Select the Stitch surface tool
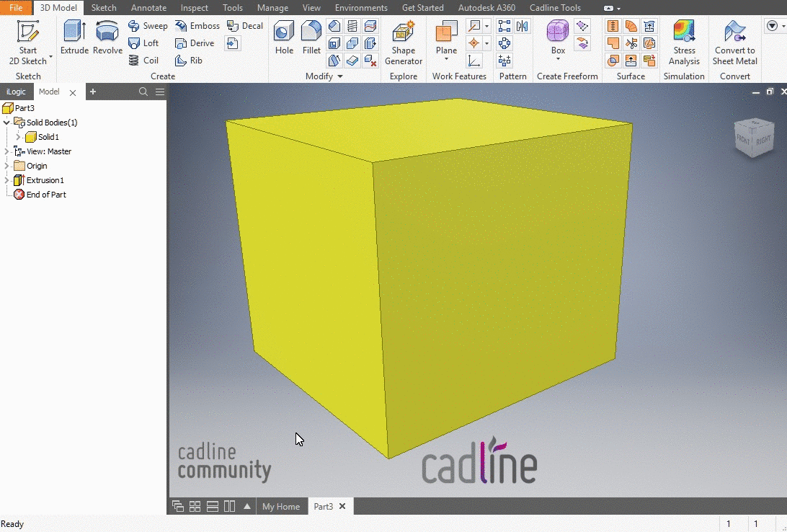The image size is (787, 532). click(613, 26)
